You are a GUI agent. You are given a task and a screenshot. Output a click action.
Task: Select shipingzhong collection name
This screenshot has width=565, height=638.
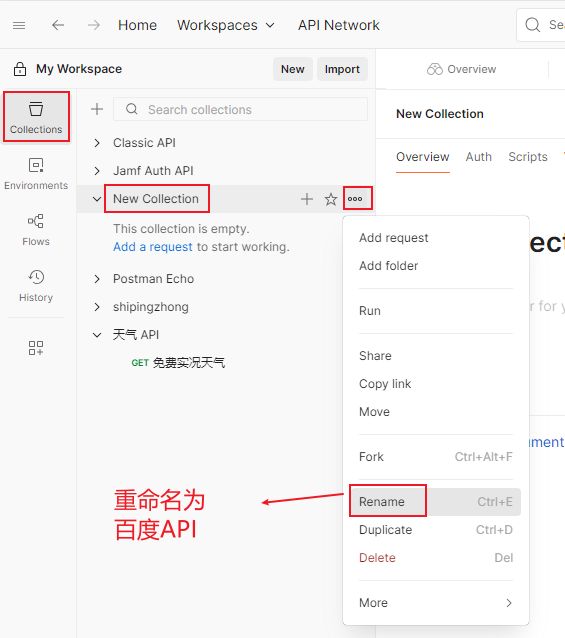151,307
